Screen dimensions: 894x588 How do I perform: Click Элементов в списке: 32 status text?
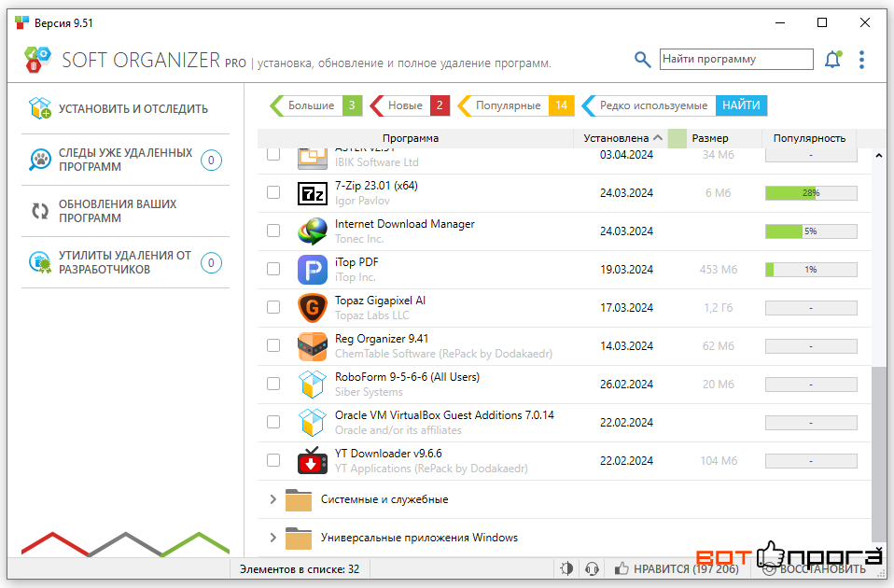point(300,569)
